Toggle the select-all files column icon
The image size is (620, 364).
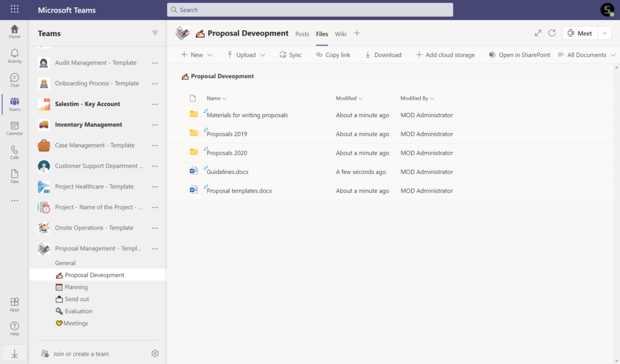pos(193,99)
